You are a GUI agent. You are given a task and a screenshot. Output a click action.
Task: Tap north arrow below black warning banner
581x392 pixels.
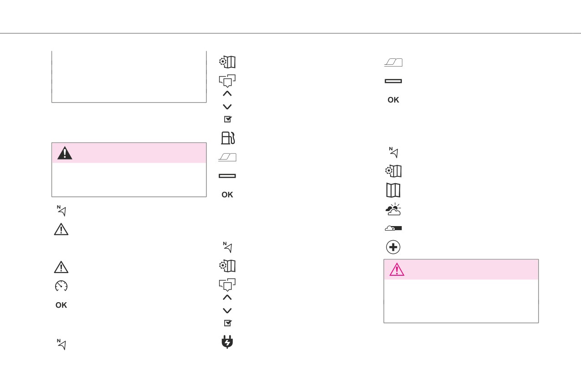pos(62,211)
